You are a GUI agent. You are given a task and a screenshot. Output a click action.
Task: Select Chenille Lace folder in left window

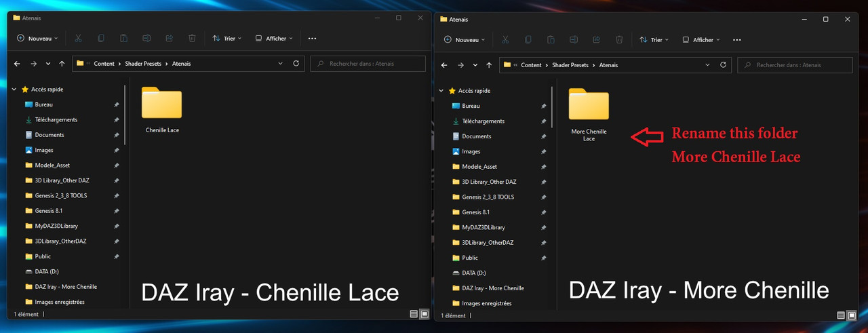(x=162, y=109)
